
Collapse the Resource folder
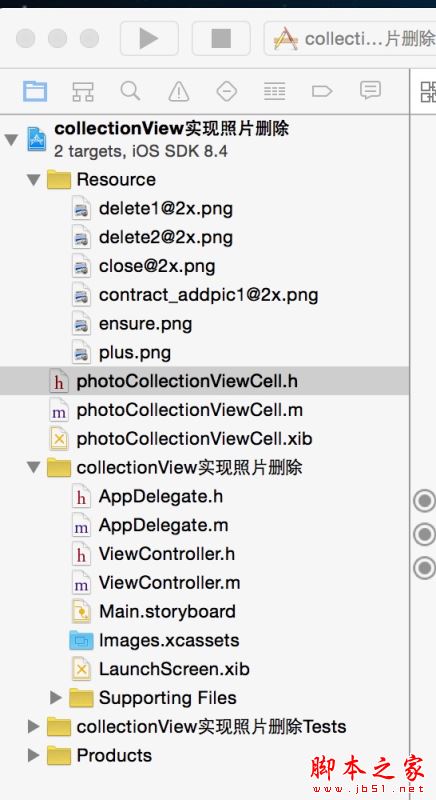(34, 180)
